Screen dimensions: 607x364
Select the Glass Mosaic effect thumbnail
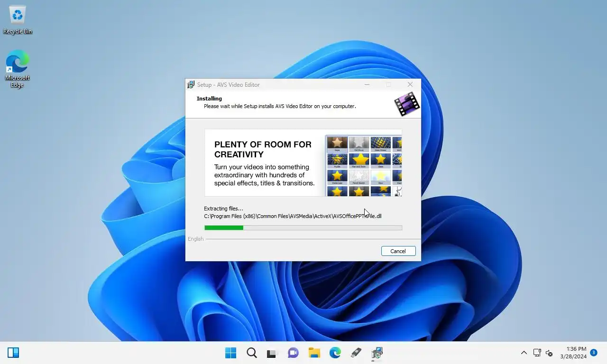coord(381,144)
